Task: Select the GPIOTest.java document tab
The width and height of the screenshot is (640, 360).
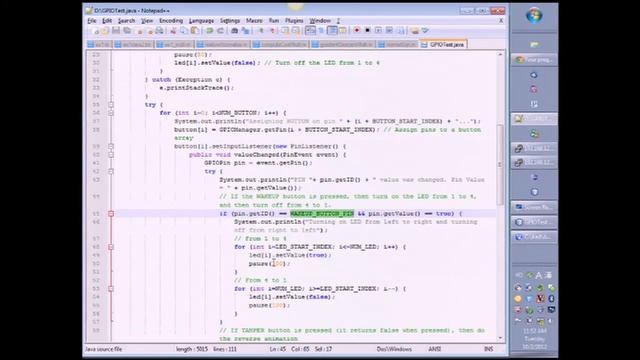Action: pos(443,44)
